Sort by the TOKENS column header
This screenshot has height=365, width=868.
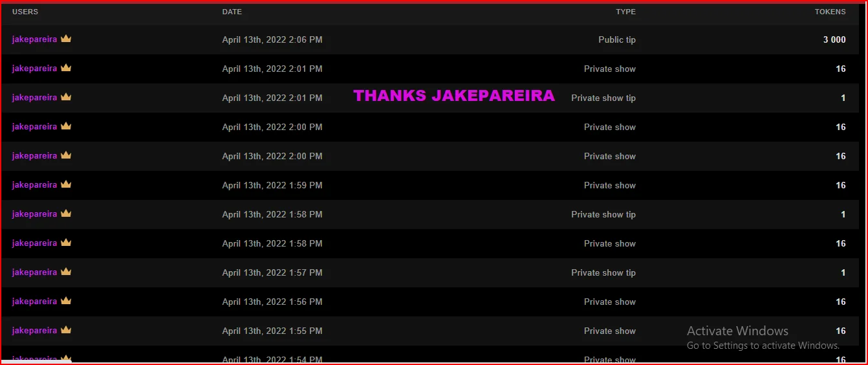pyautogui.click(x=830, y=12)
